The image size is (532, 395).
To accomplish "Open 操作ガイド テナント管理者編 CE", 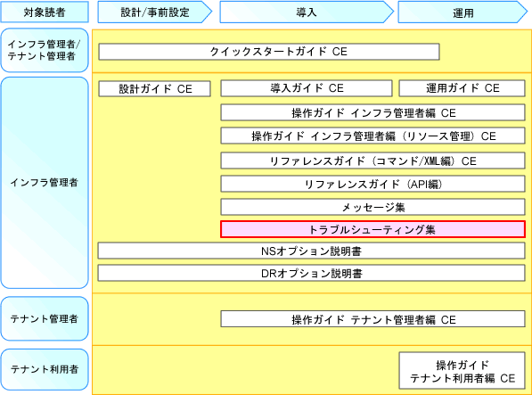I will [372, 319].
